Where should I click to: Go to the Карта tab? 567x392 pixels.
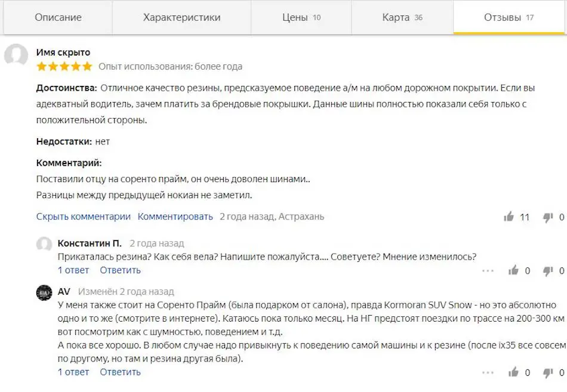tap(402, 17)
